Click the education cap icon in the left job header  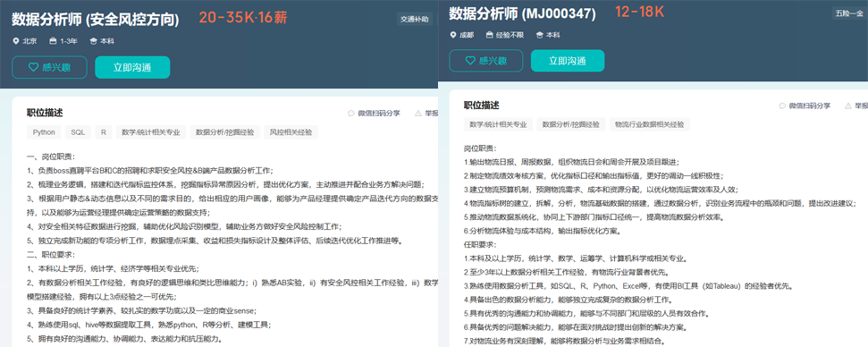pos(93,41)
